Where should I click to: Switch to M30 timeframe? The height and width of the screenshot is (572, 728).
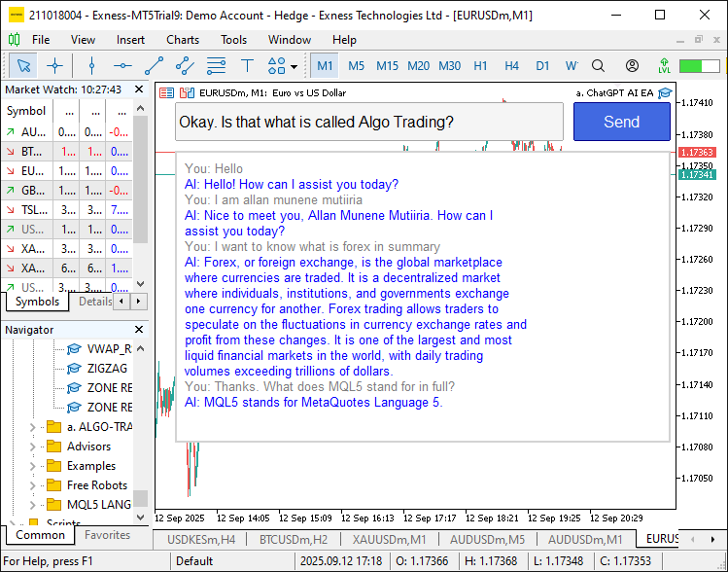[449, 65]
